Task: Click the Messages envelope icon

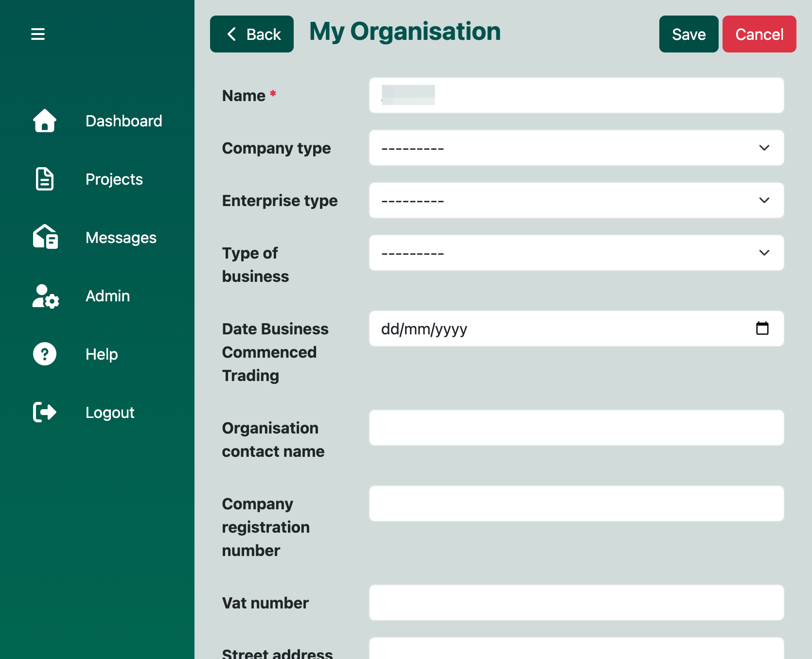Action: pos(45,237)
